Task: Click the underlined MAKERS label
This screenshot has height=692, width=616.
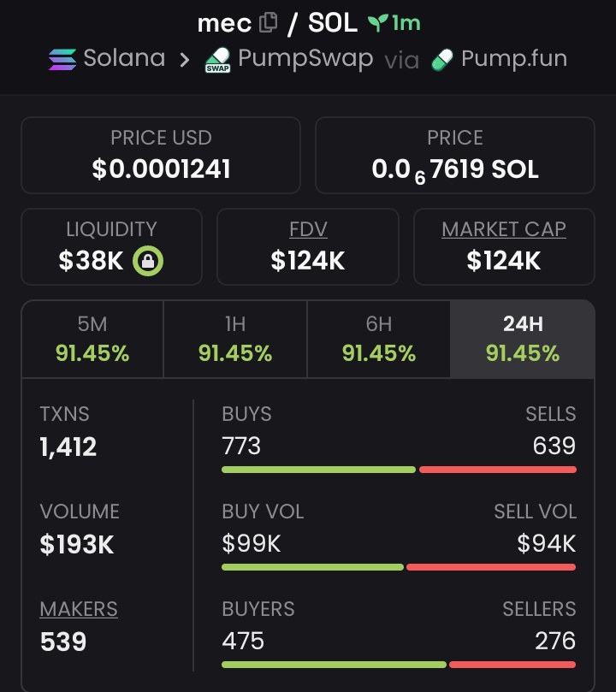Action: pyautogui.click(x=79, y=609)
